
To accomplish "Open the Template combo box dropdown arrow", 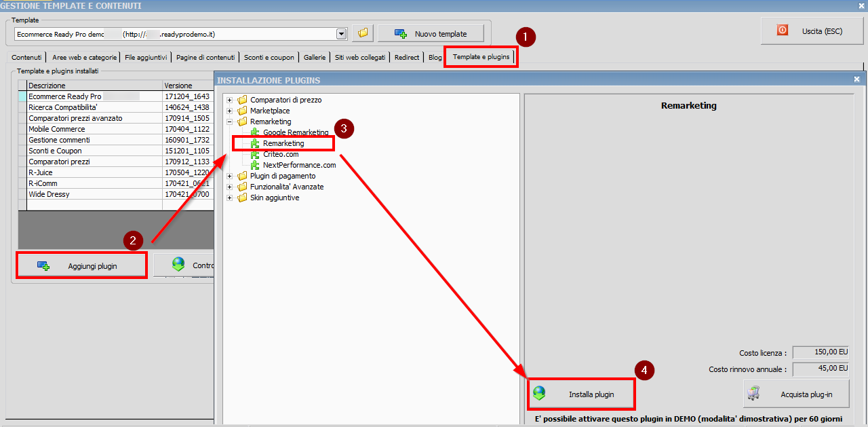I will [x=342, y=33].
